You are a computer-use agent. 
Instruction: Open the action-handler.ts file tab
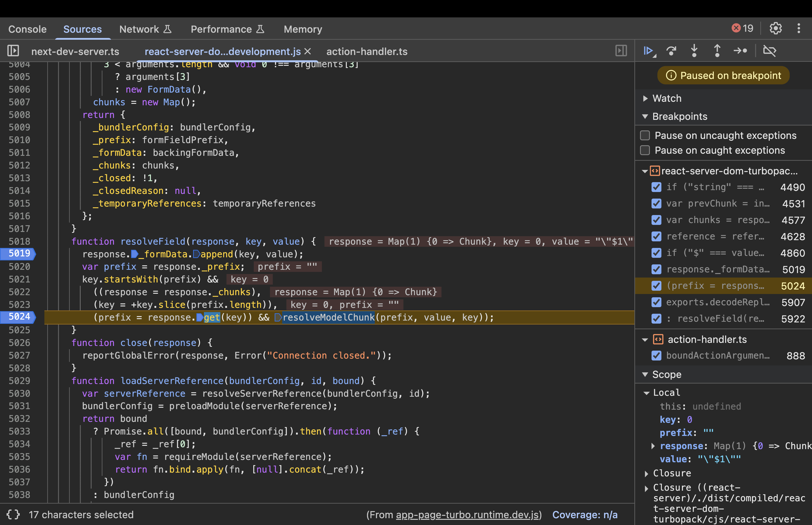click(x=367, y=51)
